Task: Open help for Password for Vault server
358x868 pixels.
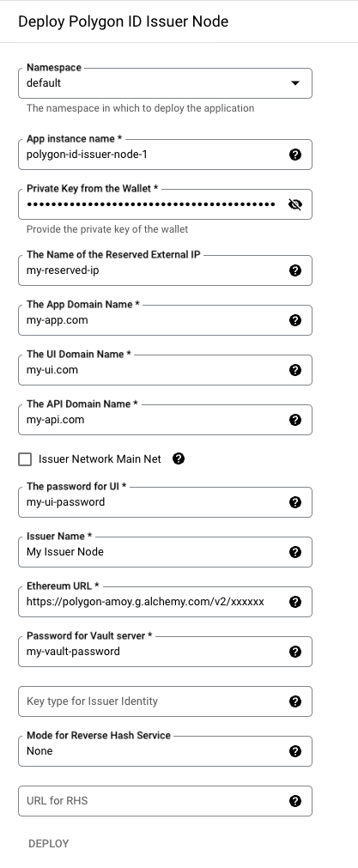Action: [295, 652]
